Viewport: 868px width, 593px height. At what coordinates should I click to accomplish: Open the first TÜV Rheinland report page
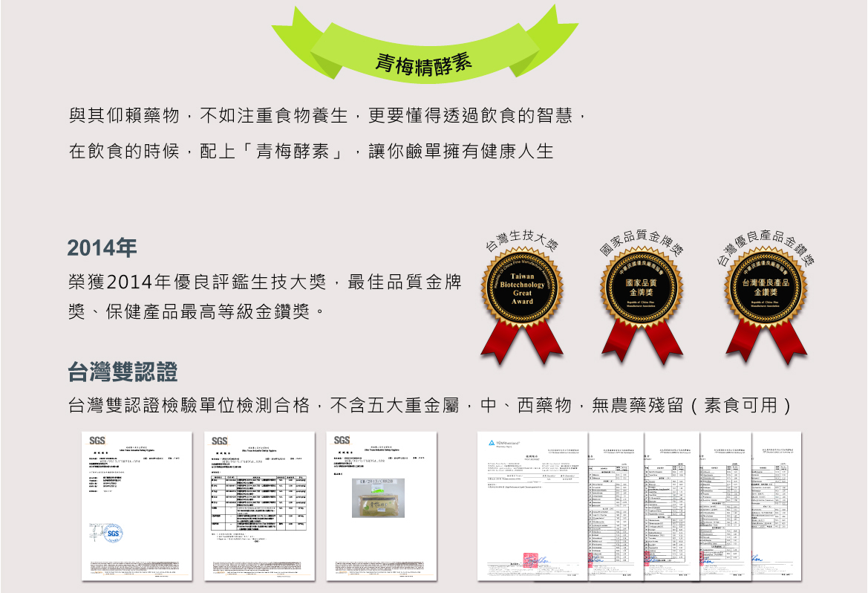[x=533, y=505]
